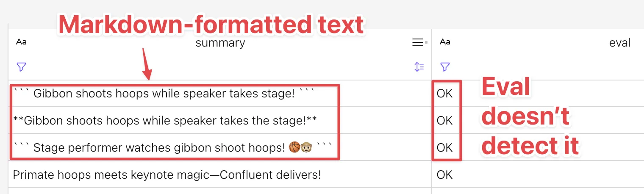Click the bold-asterisk Gibbon shoots hoops cell
This screenshot has height=194, width=644.
[x=165, y=121]
